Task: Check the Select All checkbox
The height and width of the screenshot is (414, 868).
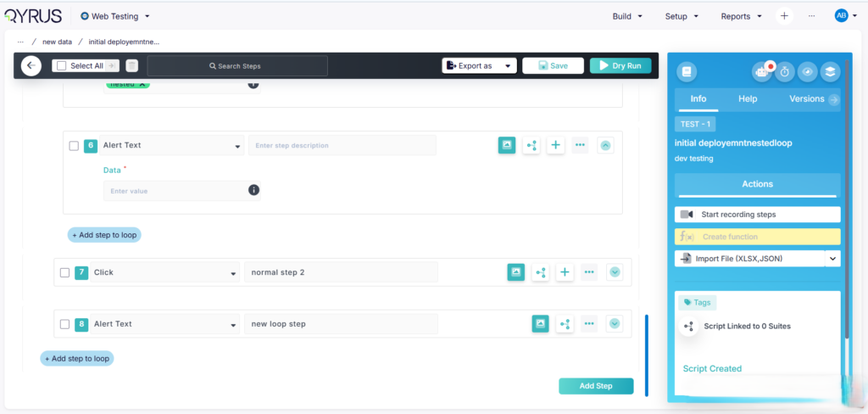Action: pyautogui.click(x=60, y=65)
